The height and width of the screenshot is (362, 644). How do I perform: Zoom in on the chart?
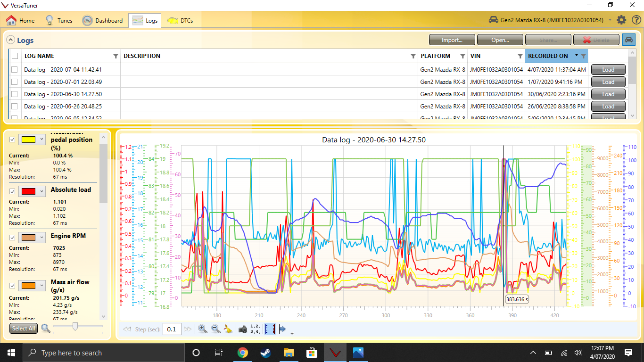tap(203, 329)
